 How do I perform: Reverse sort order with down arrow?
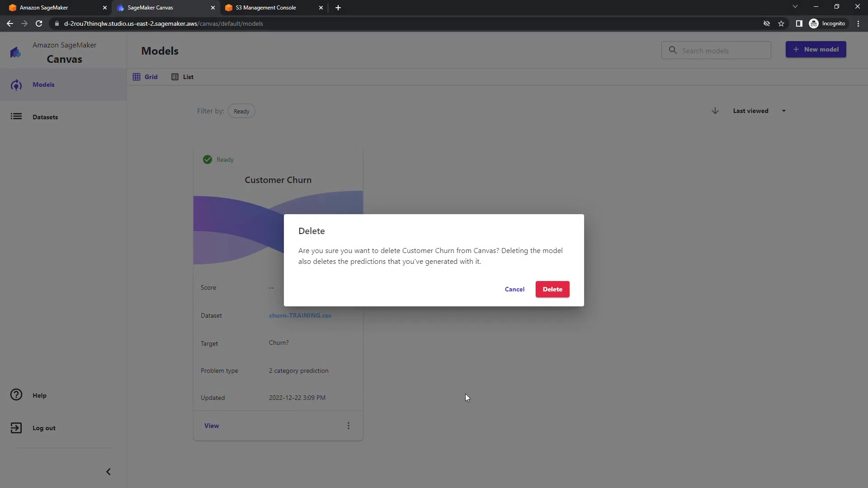point(715,111)
